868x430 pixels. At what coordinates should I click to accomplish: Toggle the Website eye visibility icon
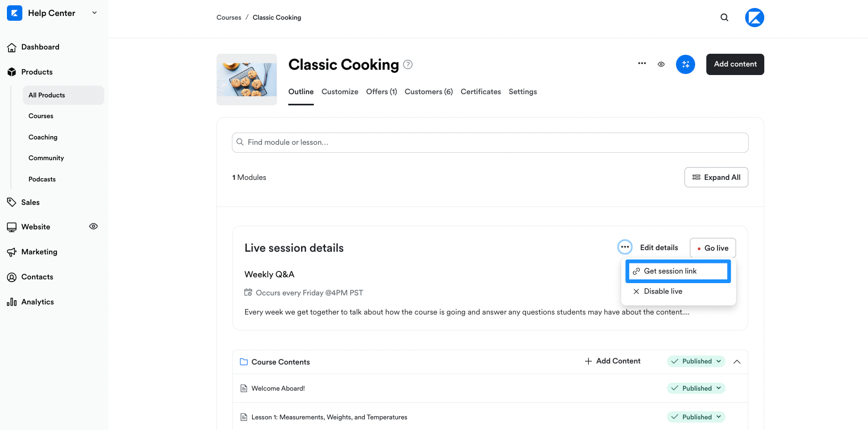94,226
